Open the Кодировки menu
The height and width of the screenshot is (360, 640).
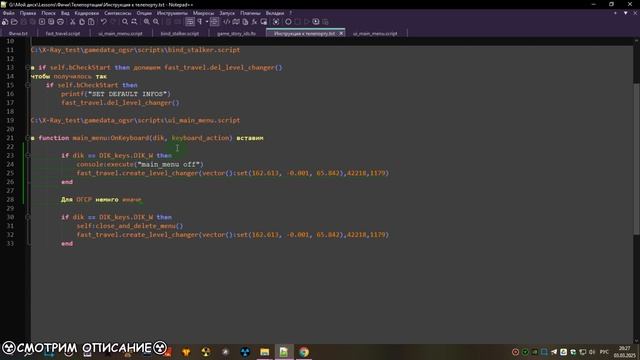87,13
